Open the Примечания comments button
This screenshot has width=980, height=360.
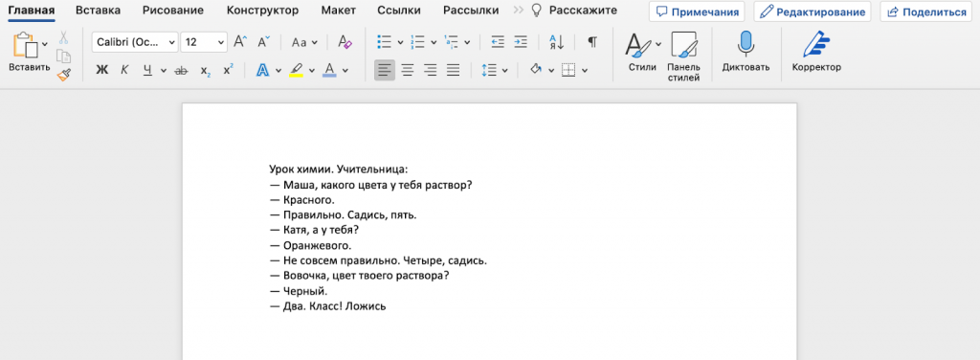coord(697,11)
